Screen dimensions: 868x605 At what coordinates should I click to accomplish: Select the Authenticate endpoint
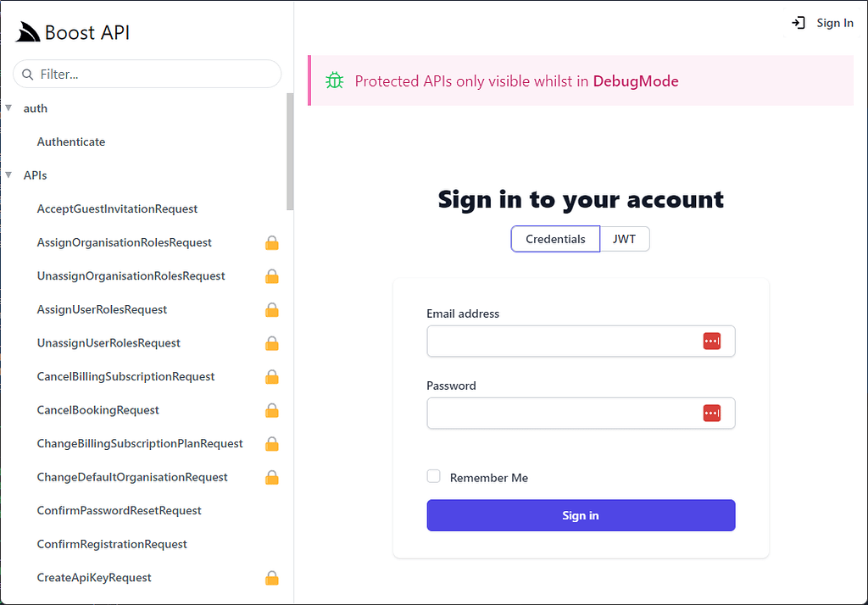coord(71,142)
